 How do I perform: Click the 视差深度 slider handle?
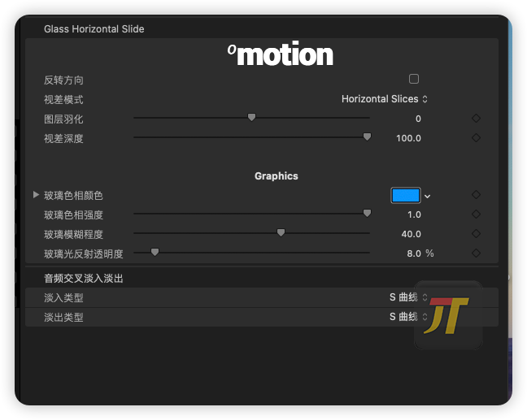pos(367,136)
